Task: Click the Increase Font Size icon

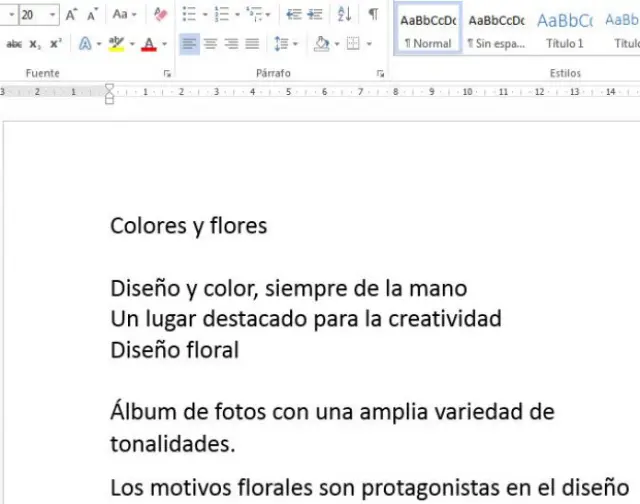Action: point(72,15)
